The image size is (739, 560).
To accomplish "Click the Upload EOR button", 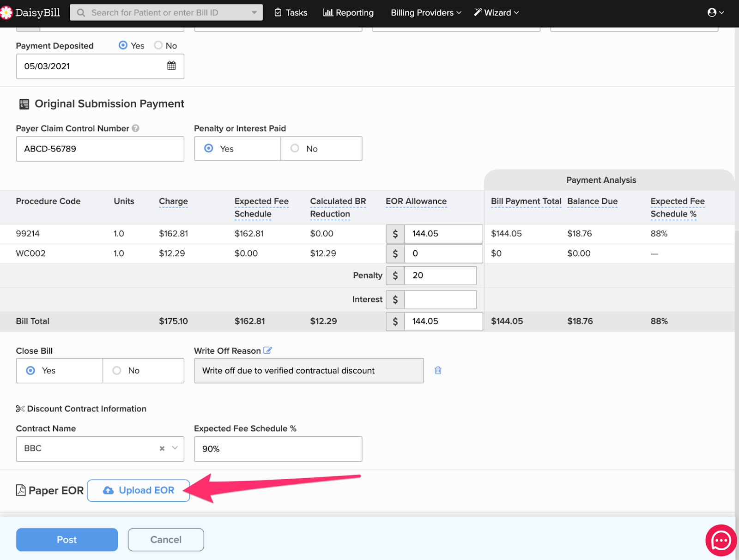I will tap(139, 490).
